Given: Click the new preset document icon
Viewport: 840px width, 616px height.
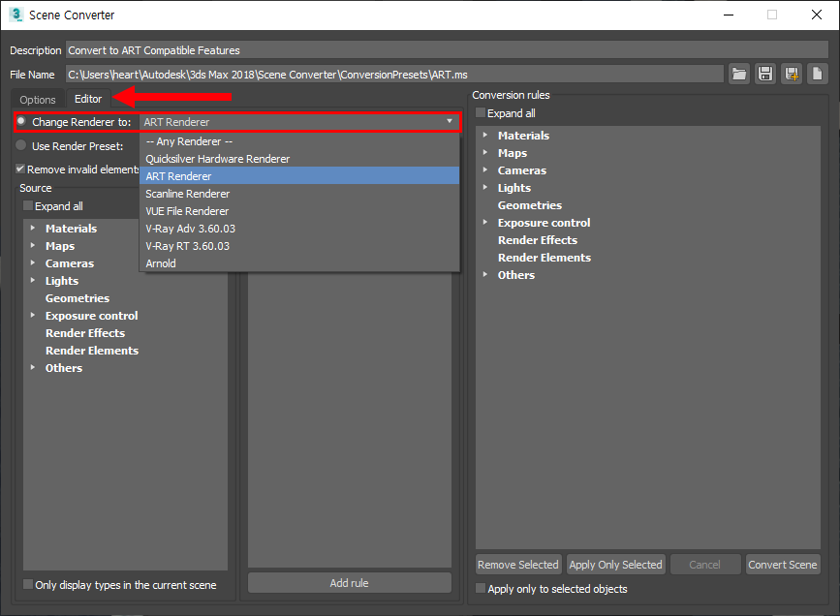Looking at the screenshot, I should (818, 74).
